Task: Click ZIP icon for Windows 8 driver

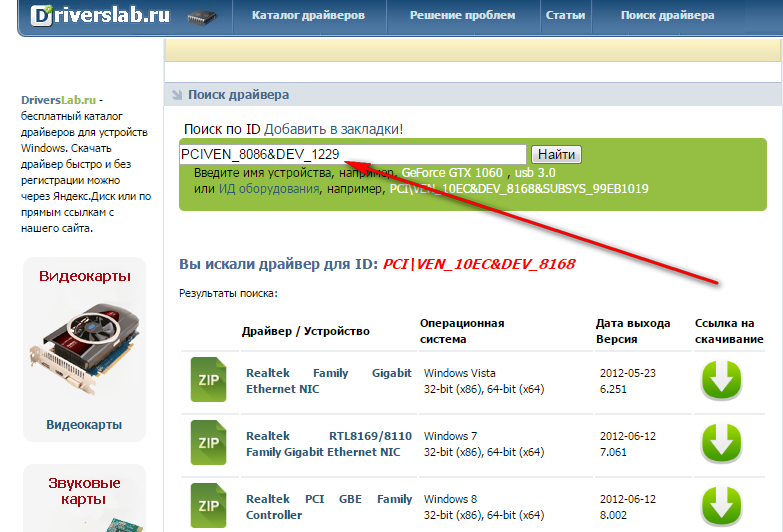Action: pyautogui.click(x=208, y=506)
